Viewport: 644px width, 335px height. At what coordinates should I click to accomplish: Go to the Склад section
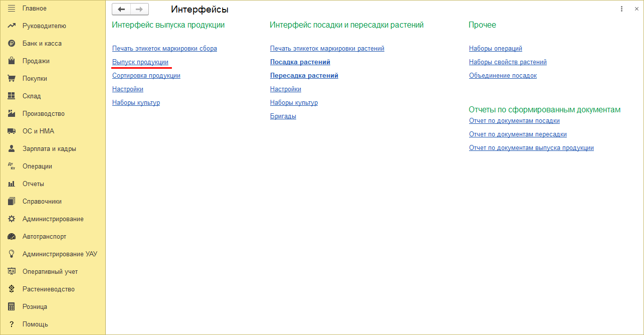point(32,96)
